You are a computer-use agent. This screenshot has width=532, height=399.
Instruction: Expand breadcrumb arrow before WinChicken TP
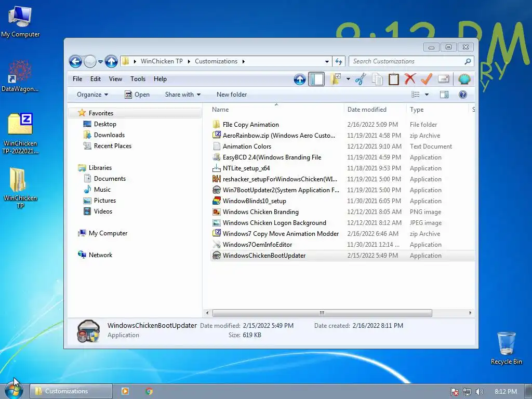click(x=135, y=61)
